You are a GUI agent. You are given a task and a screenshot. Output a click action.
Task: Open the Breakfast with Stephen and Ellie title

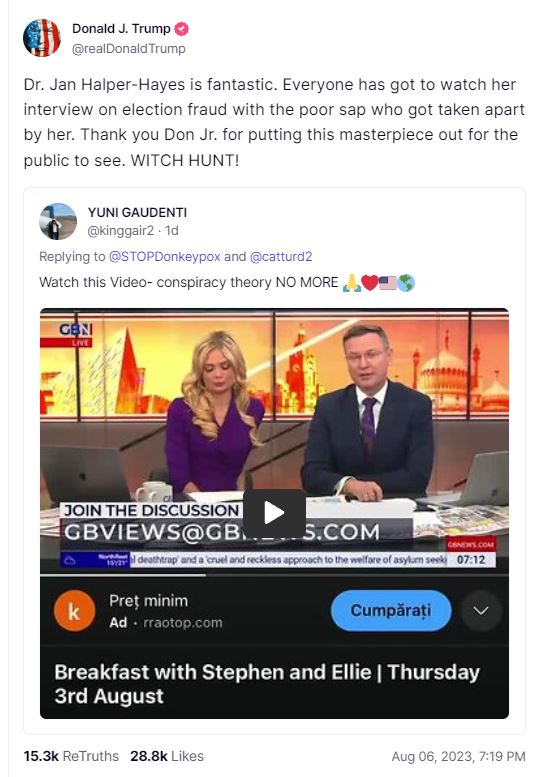pos(267,684)
